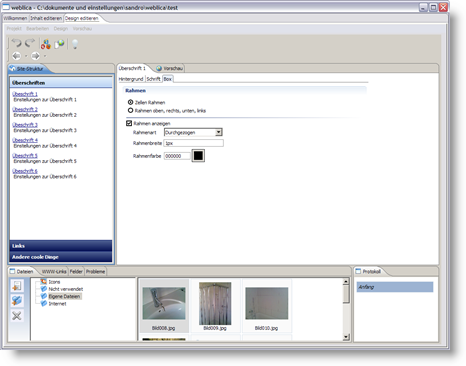Open the Überschrift 5 link

(25, 155)
